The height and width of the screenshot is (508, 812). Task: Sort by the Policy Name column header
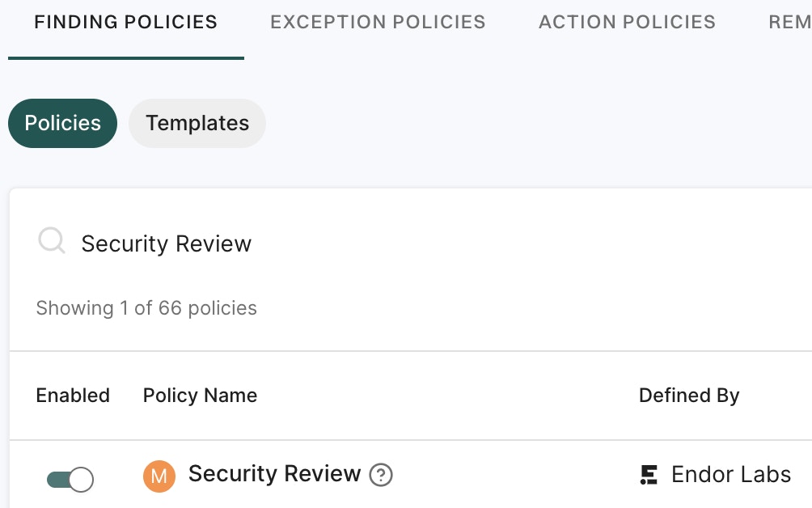[199, 396]
